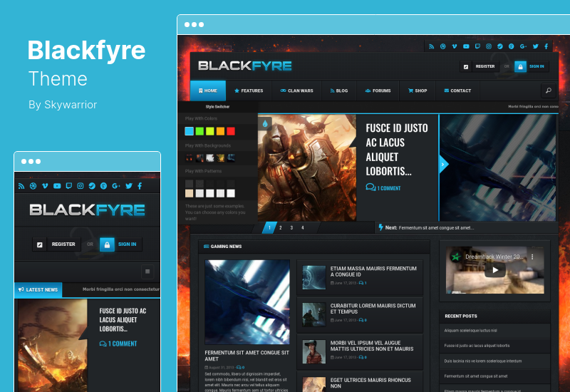Click the blue lock icon in desktop preview
This screenshot has width=570, height=392.
(520, 66)
